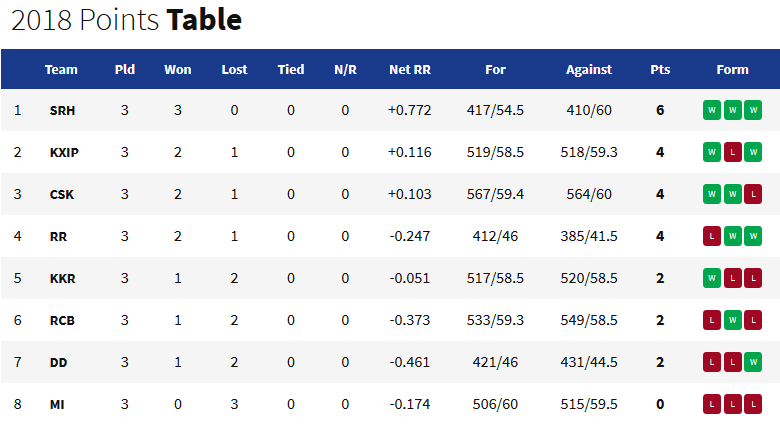Click RCB's green W form badge
780x434 pixels.
(x=733, y=320)
